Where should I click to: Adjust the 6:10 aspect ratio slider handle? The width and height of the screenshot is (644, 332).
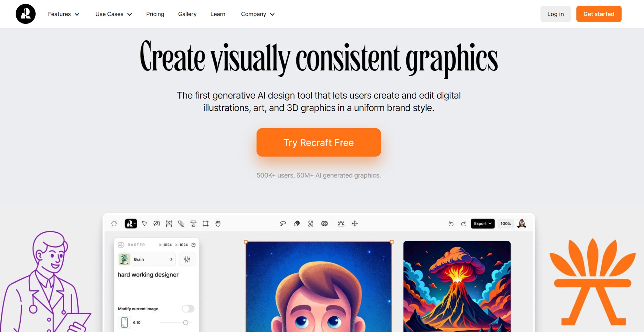(185, 322)
